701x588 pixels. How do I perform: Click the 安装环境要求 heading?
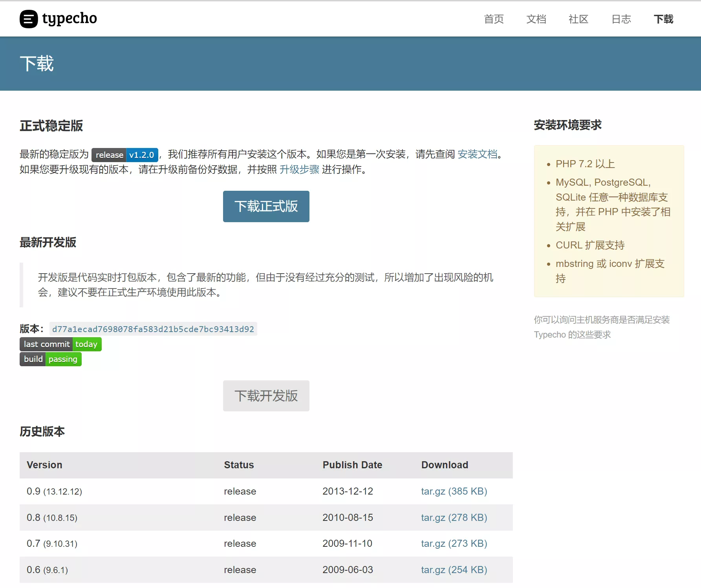567,125
